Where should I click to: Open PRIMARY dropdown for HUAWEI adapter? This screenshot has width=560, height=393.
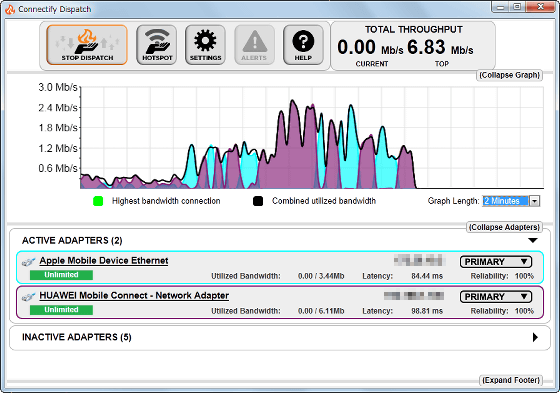(x=496, y=297)
